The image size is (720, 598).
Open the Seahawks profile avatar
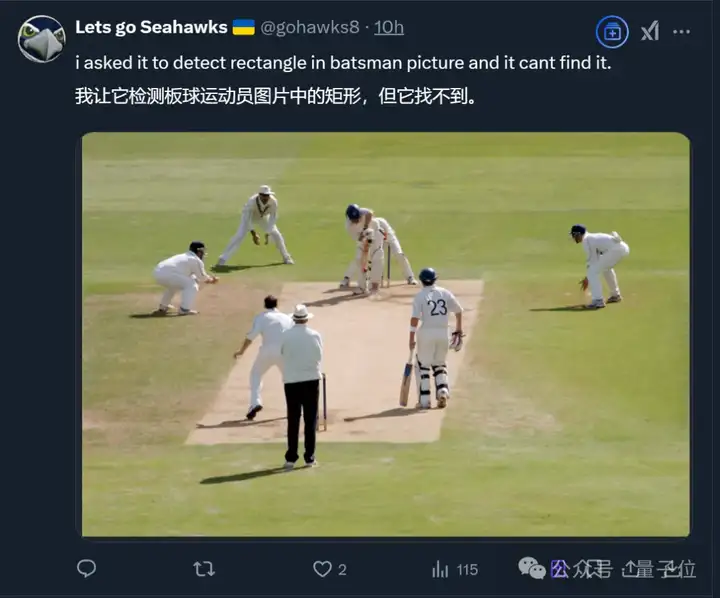click(x=41, y=39)
